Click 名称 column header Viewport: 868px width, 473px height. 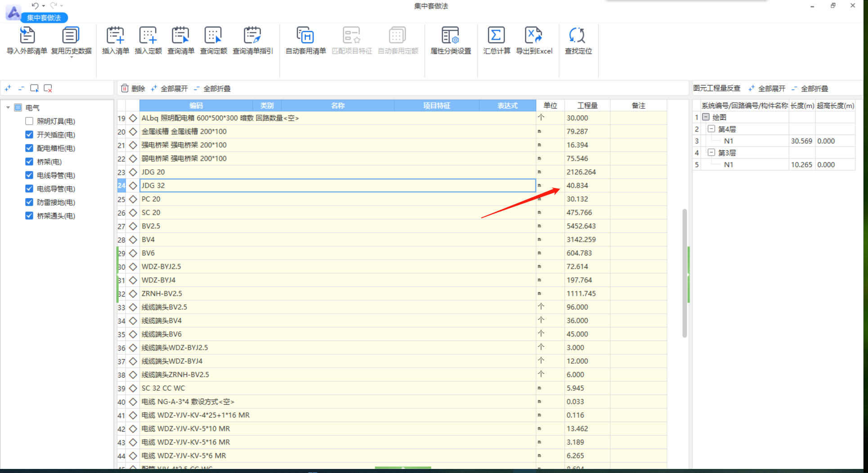[338, 105]
